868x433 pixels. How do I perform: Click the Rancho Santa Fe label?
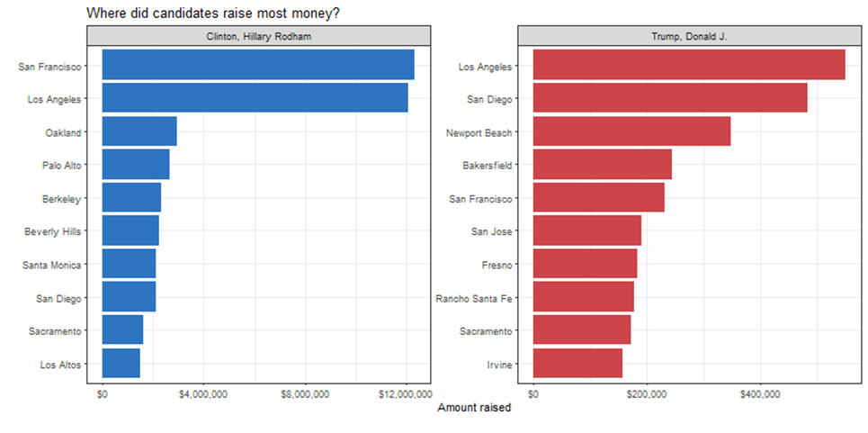click(474, 298)
